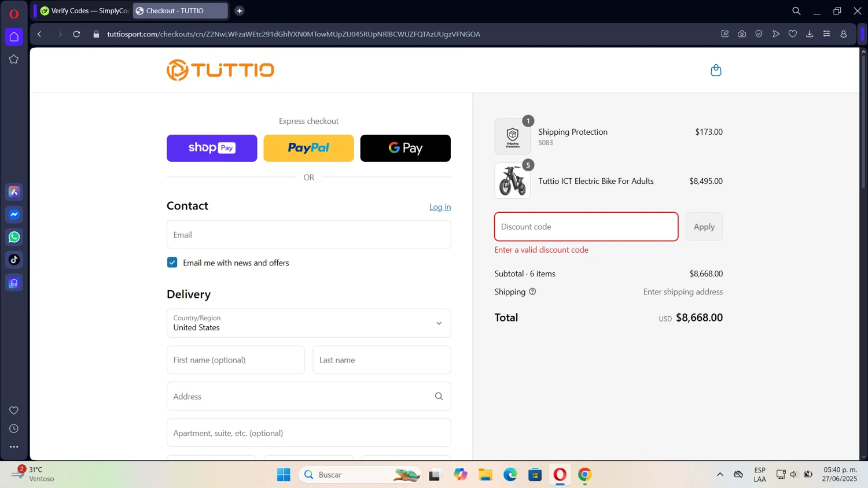Screen dimensions: 868x488
Task: Open WhatsApp in the sidebar
Action: 14,237
